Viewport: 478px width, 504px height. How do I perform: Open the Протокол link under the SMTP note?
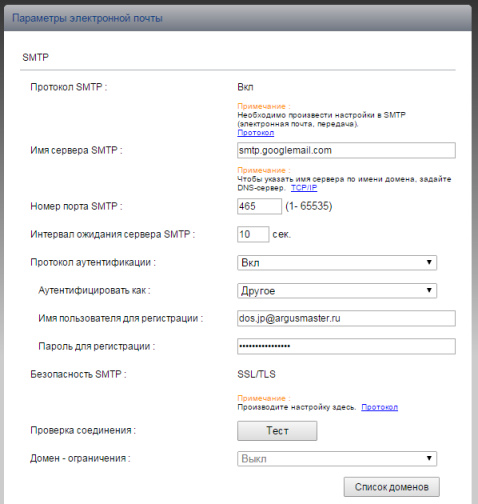[x=256, y=133]
